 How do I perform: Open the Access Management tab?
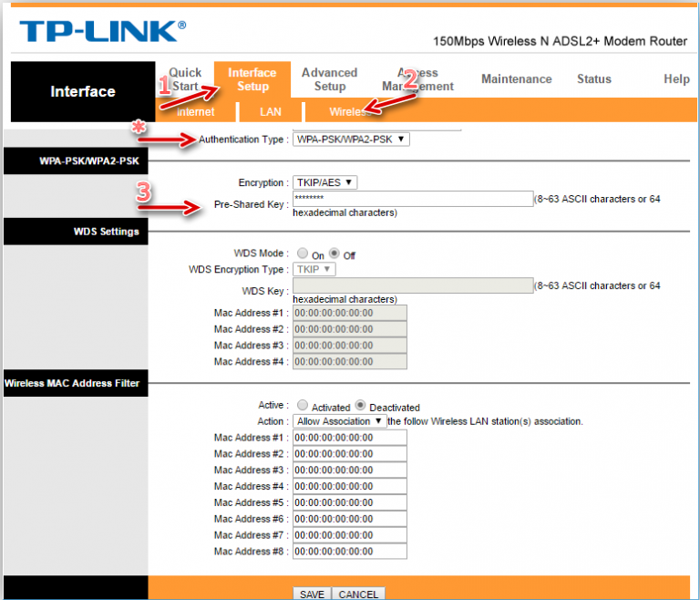[x=417, y=79]
